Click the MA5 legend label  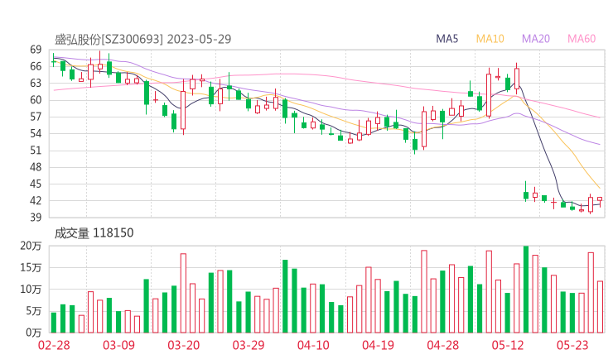pos(446,39)
